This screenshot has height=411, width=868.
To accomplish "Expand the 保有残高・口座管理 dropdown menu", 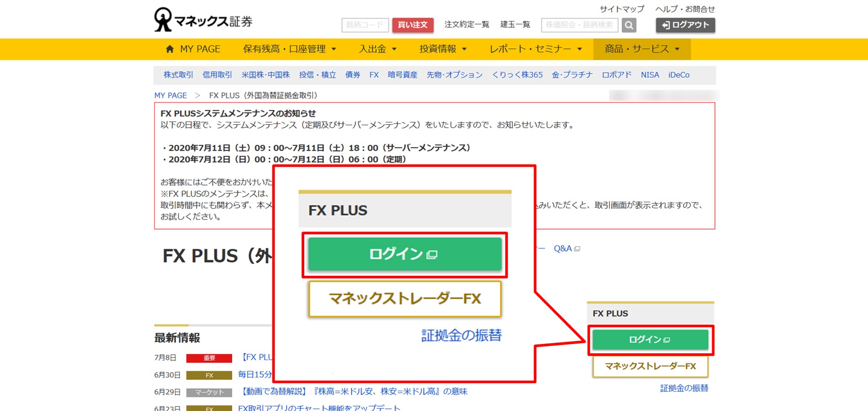I will pos(290,49).
